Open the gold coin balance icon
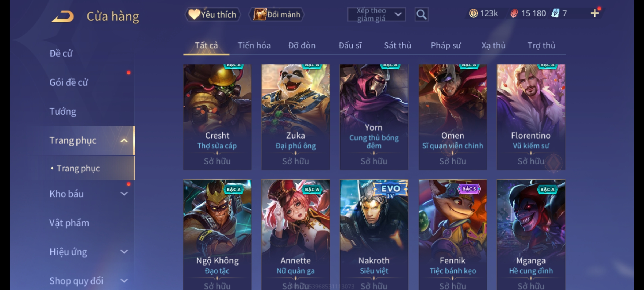This screenshot has height=290, width=644. click(473, 13)
